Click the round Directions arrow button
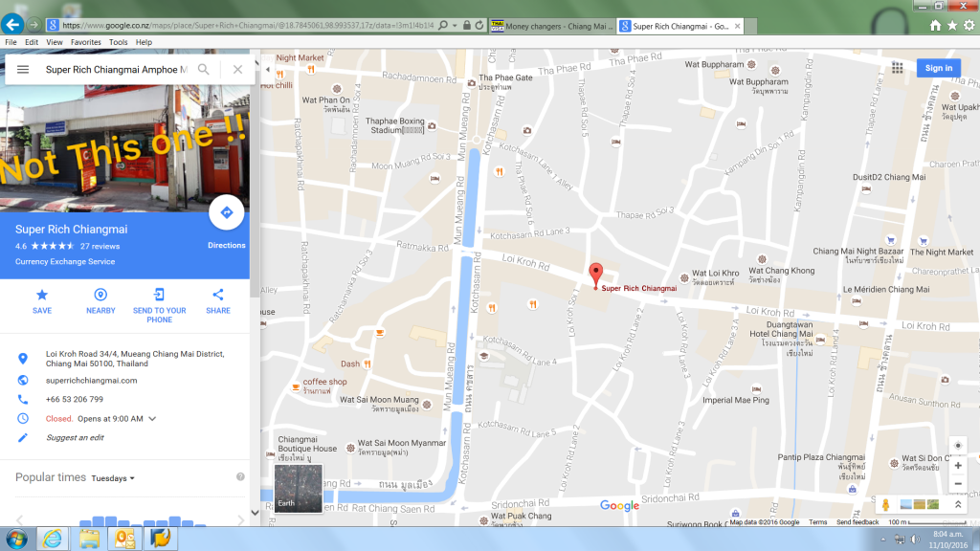 [x=226, y=212]
